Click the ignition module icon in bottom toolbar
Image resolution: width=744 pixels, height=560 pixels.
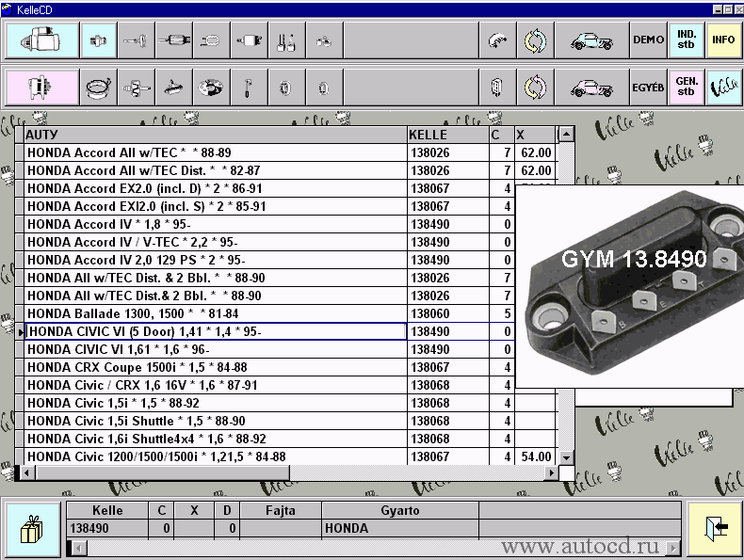[497, 88]
